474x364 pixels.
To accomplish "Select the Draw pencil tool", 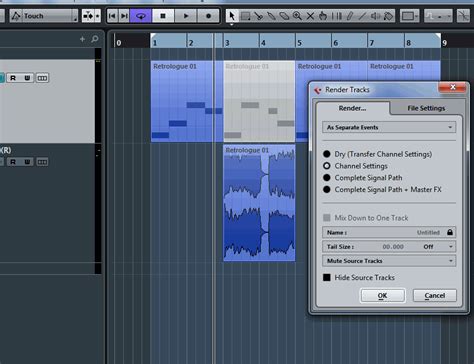I will tap(349, 16).
